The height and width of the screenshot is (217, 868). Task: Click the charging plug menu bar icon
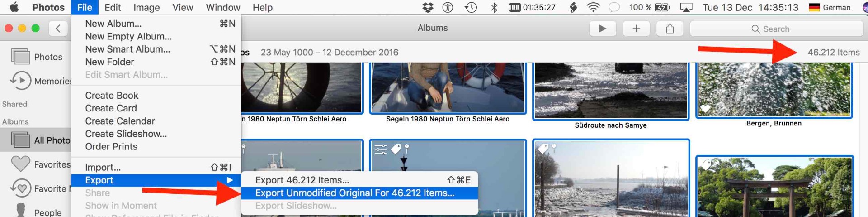[x=573, y=7]
